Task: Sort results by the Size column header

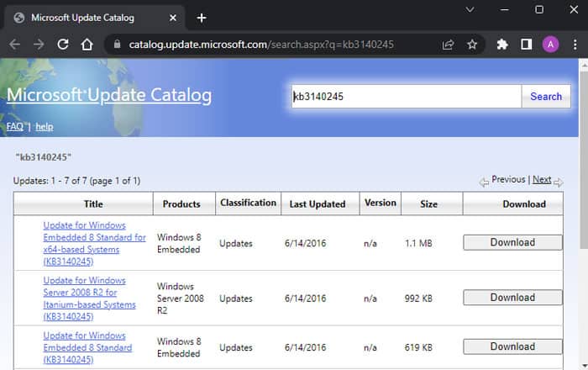Action: [428, 203]
